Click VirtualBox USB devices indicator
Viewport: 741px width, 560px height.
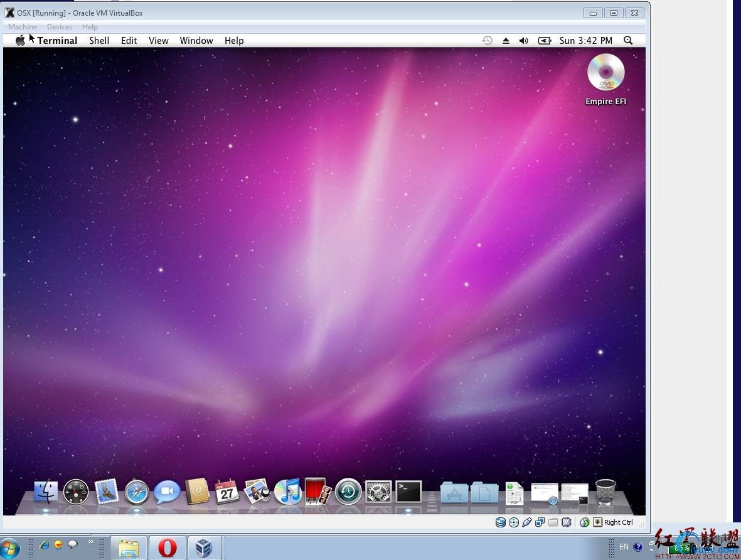[527, 522]
